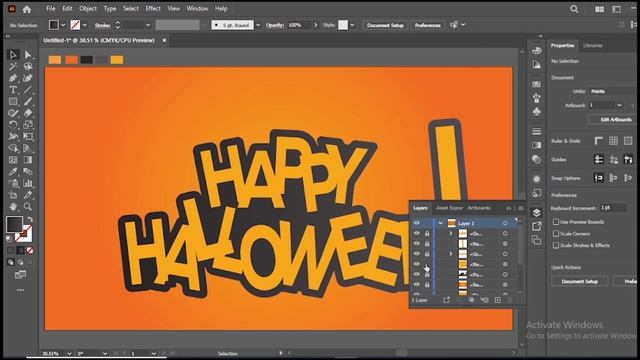Select the Free Transform tool
640x360 pixels.
[x=28, y=137]
